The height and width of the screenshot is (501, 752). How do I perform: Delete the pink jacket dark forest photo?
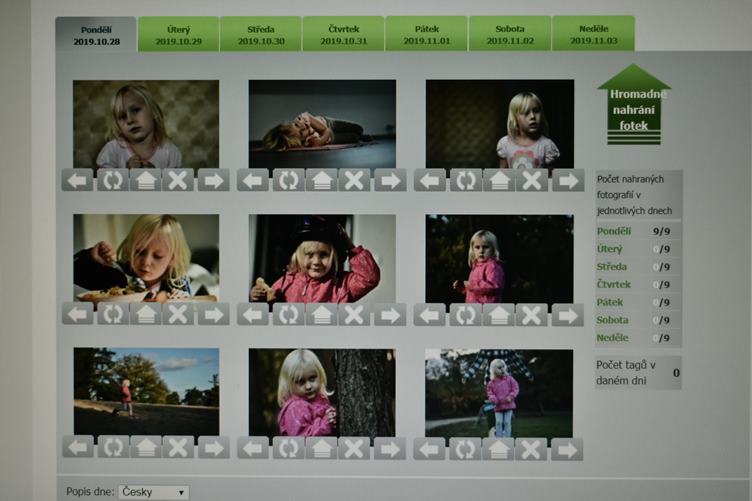(x=531, y=315)
